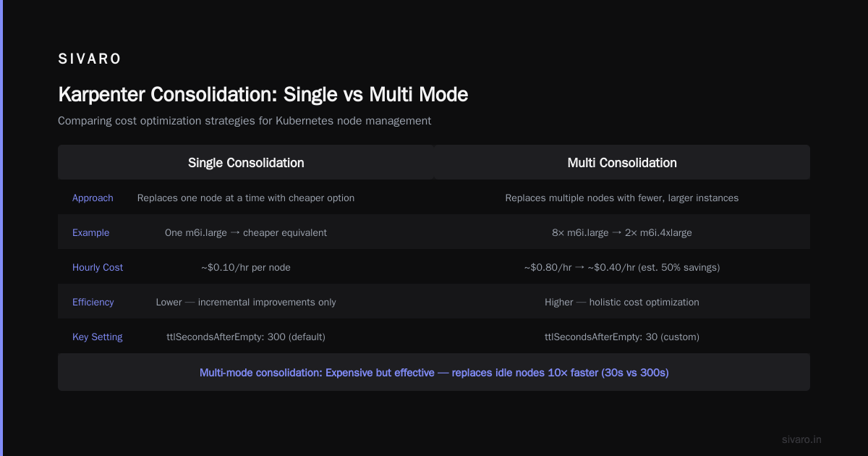Click 'ttlSecondsAfterEmpty: 300 (default)' cell
868x456 pixels.
246,337
